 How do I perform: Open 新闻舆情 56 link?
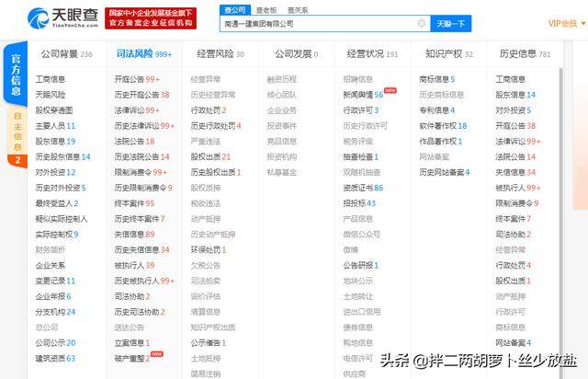pos(363,95)
